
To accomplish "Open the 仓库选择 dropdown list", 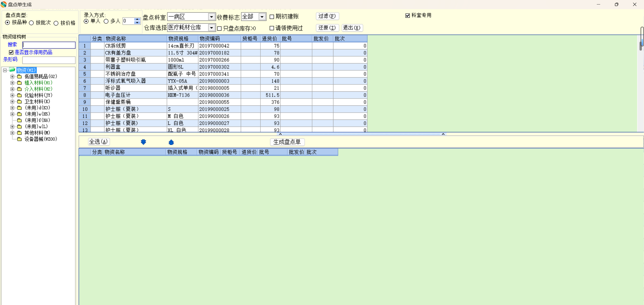I will (212, 28).
